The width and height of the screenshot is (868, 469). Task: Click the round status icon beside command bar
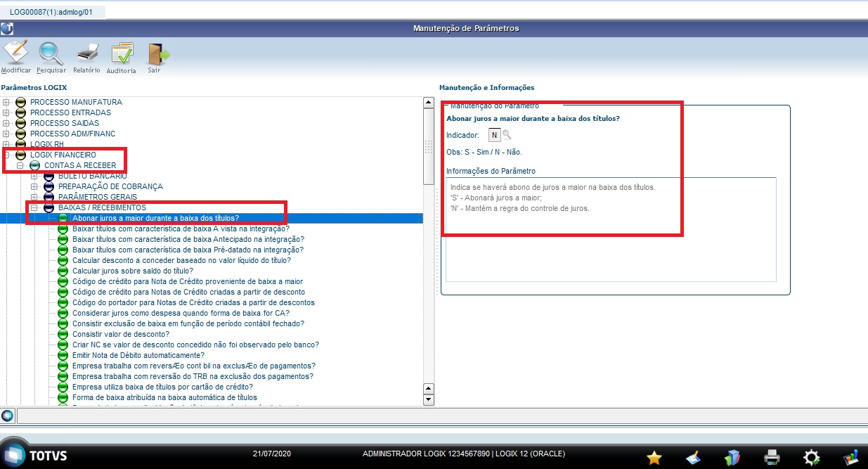point(7,416)
